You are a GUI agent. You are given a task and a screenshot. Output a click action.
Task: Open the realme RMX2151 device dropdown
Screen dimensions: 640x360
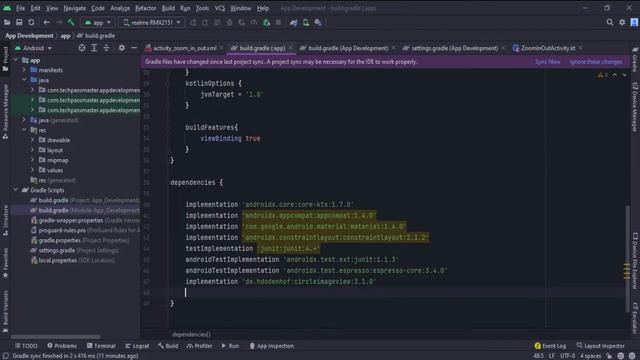pyautogui.click(x=152, y=22)
